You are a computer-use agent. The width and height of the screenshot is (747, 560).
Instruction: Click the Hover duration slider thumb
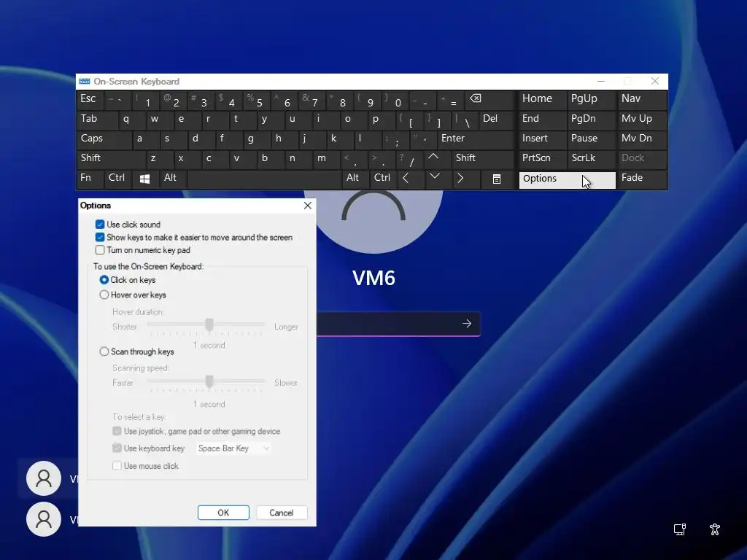click(x=209, y=324)
